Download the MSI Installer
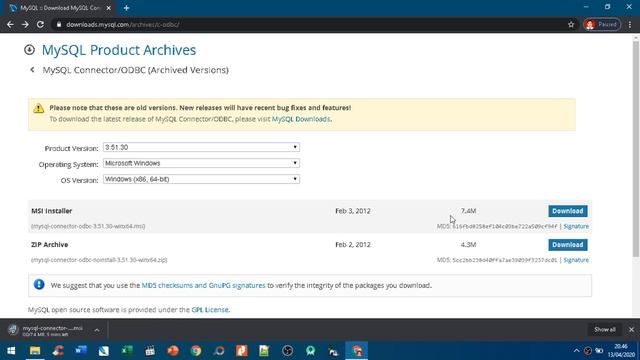 point(568,211)
